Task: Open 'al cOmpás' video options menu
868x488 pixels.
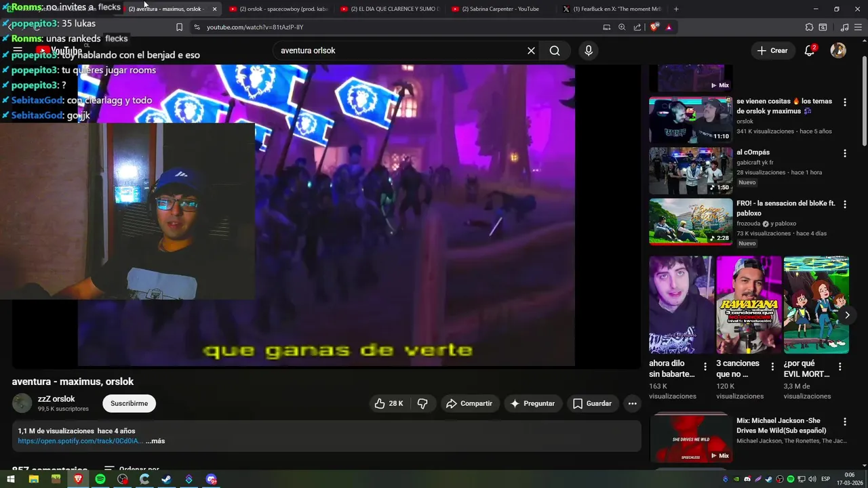Action: [845, 153]
